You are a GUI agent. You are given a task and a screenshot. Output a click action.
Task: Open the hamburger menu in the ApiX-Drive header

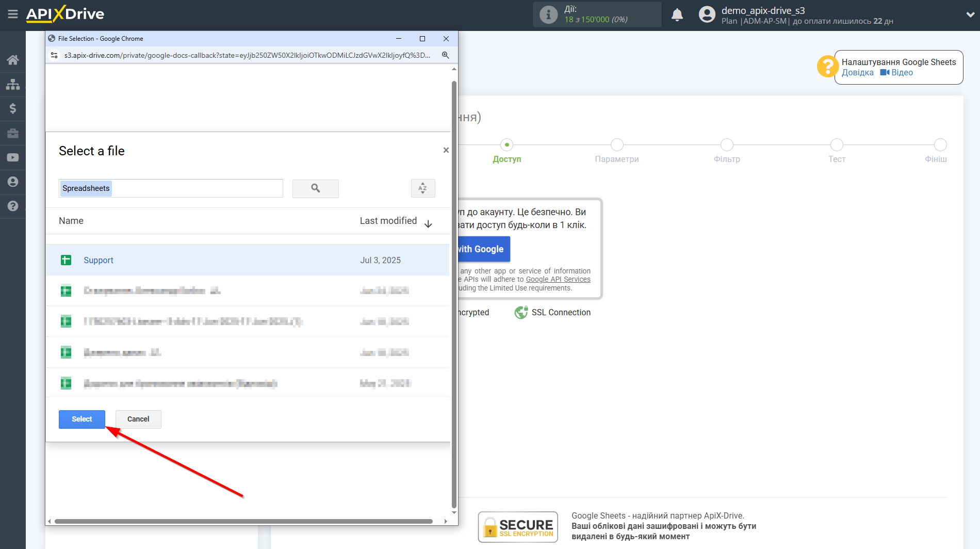tap(13, 14)
